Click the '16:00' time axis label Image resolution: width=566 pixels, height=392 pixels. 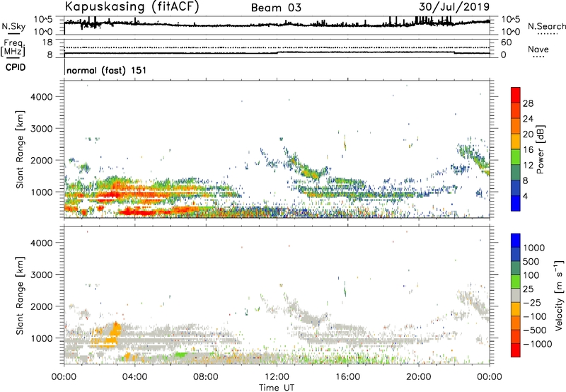(x=347, y=377)
